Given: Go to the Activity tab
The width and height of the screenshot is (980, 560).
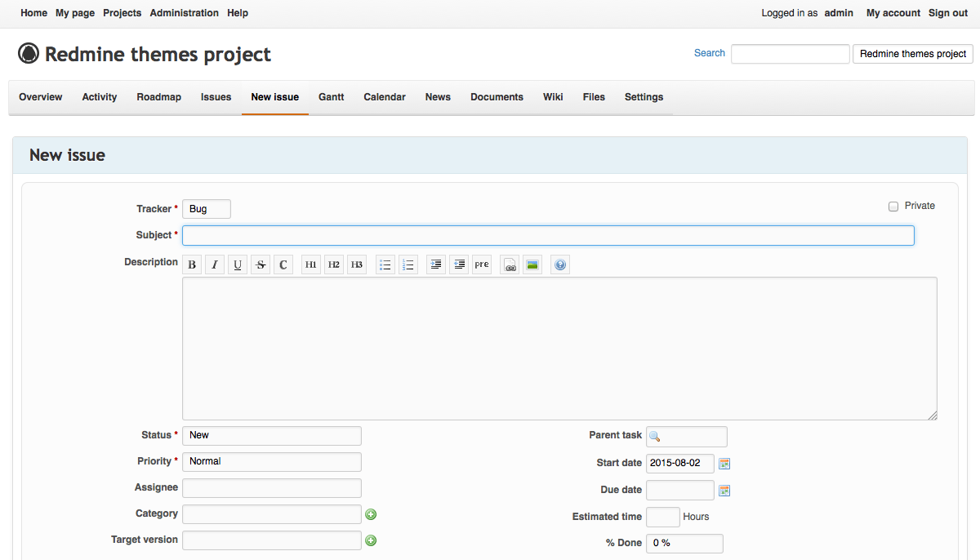Looking at the screenshot, I should point(100,97).
